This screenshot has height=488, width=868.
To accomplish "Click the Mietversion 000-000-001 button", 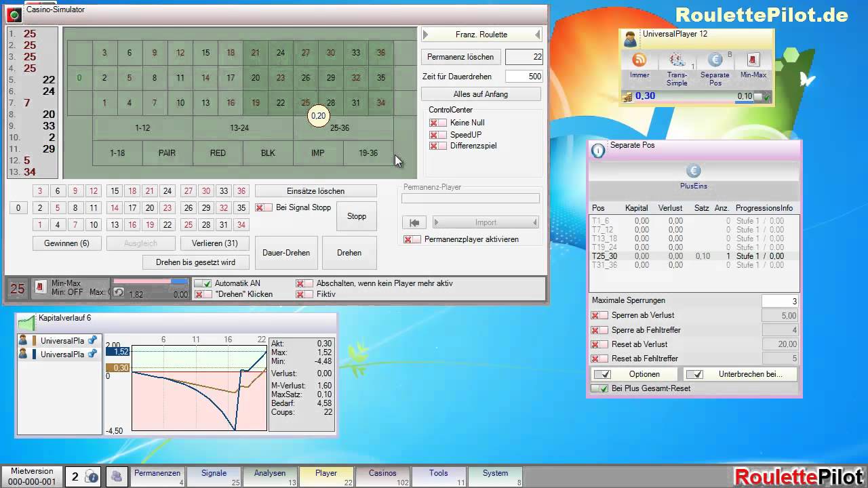I will (x=32, y=476).
